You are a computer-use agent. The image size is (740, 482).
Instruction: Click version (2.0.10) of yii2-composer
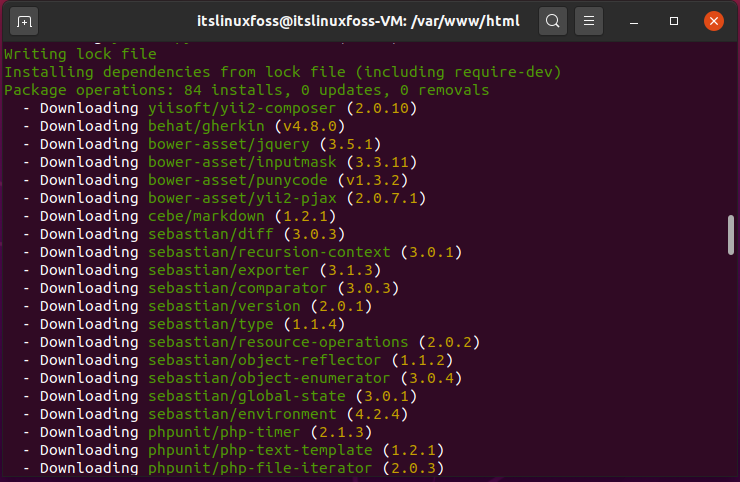point(382,108)
